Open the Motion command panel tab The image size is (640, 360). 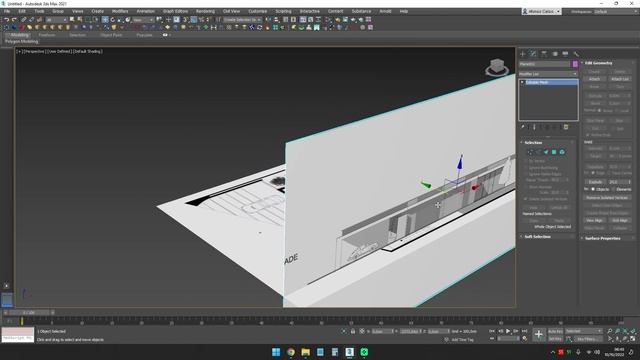point(554,54)
